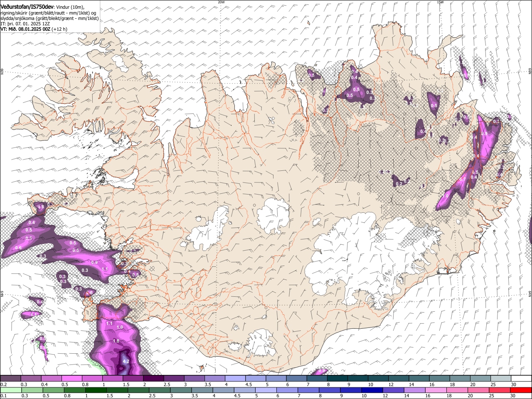Click the 0.4 label in the upper legend
The width and height of the screenshot is (532, 399).
tap(44, 384)
